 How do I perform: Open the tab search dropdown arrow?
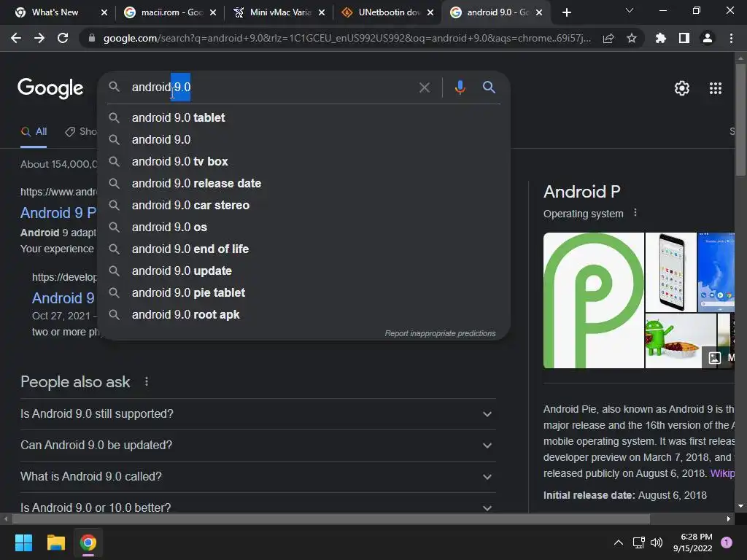630,10
